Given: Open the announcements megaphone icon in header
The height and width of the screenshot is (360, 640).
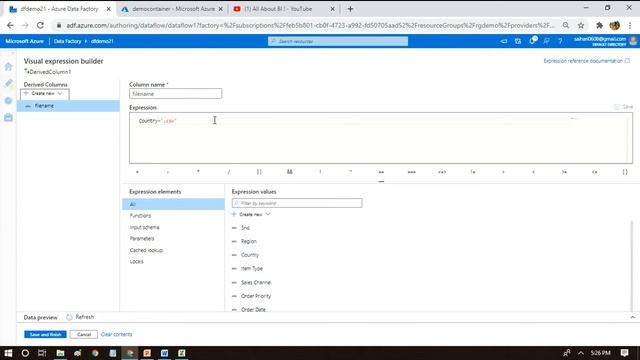Looking at the screenshot, I should pos(504,41).
